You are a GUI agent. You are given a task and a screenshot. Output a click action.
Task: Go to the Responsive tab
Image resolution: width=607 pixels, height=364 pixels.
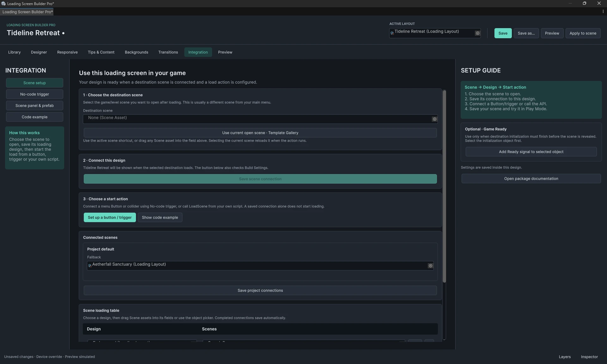pos(67,52)
